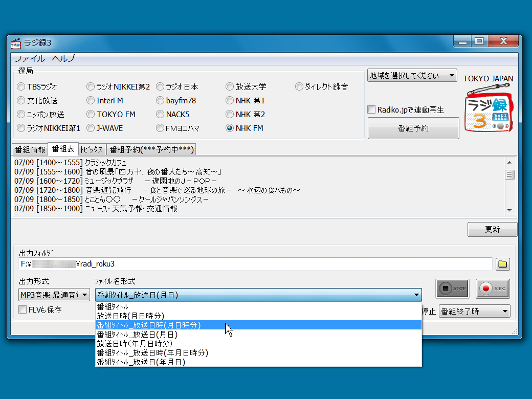Choose 番組ﾀｲﾄﾙ_放送日(月日) list option
The image size is (532, 399).
pyautogui.click(x=258, y=335)
